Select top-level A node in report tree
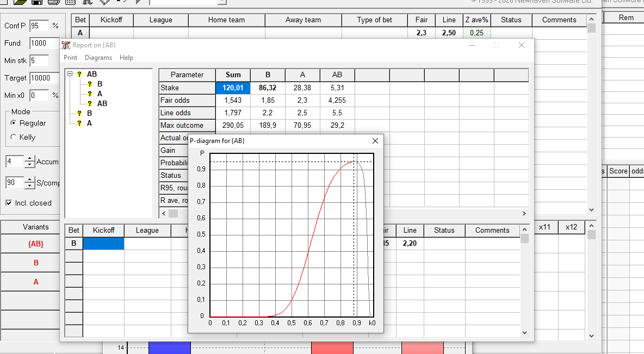The width and height of the screenshot is (644, 354). click(x=90, y=123)
